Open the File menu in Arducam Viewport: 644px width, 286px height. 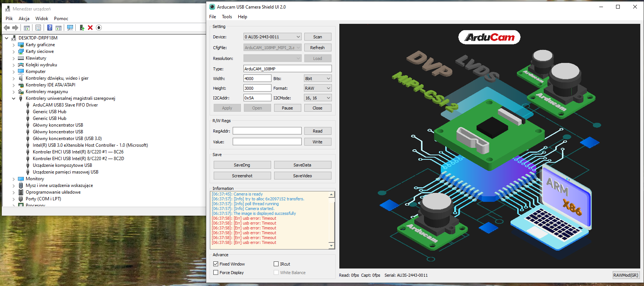click(213, 17)
